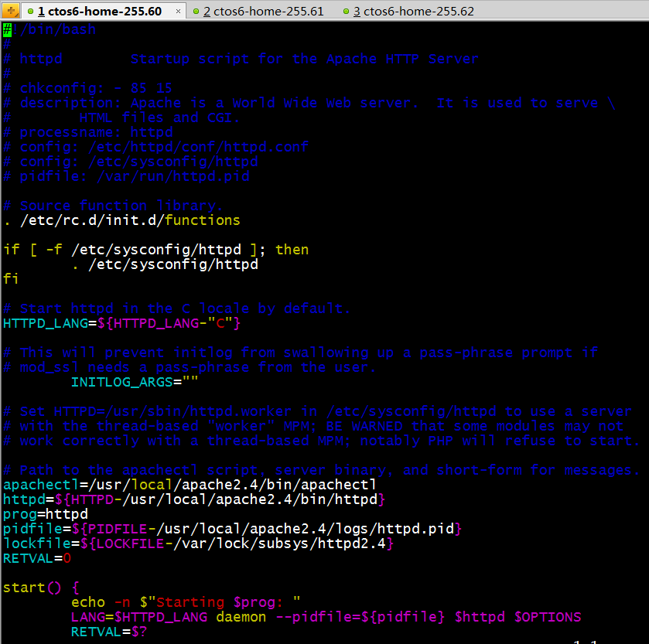649x644 pixels.
Task: Click 'Startup script for the Apache HTTP Server' comment
Action: coord(304,59)
